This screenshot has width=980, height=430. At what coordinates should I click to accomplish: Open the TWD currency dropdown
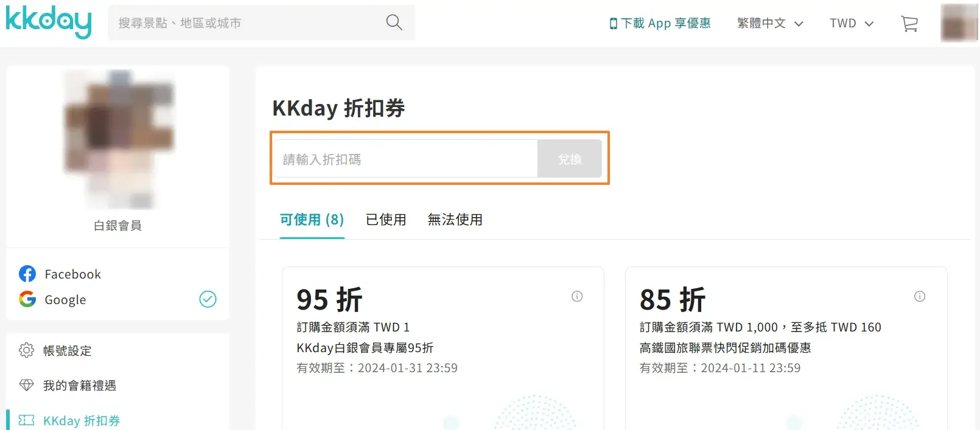point(851,23)
